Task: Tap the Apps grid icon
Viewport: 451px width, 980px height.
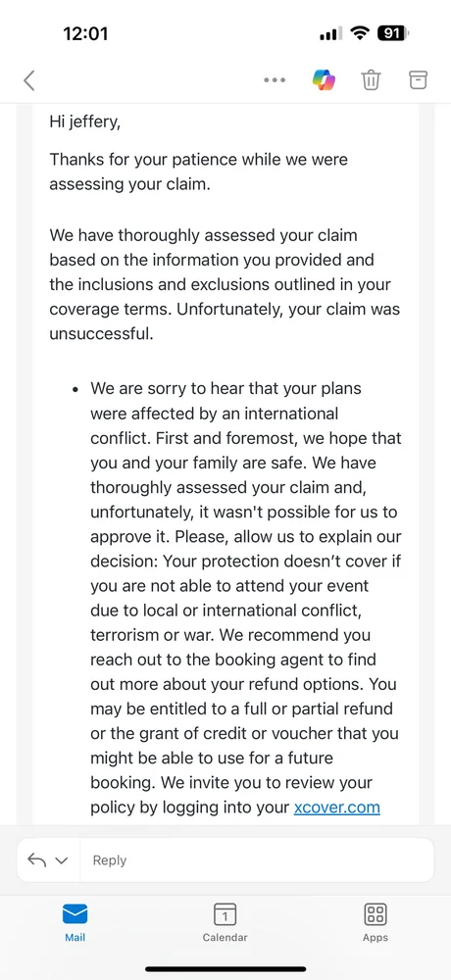Action: tap(376, 913)
